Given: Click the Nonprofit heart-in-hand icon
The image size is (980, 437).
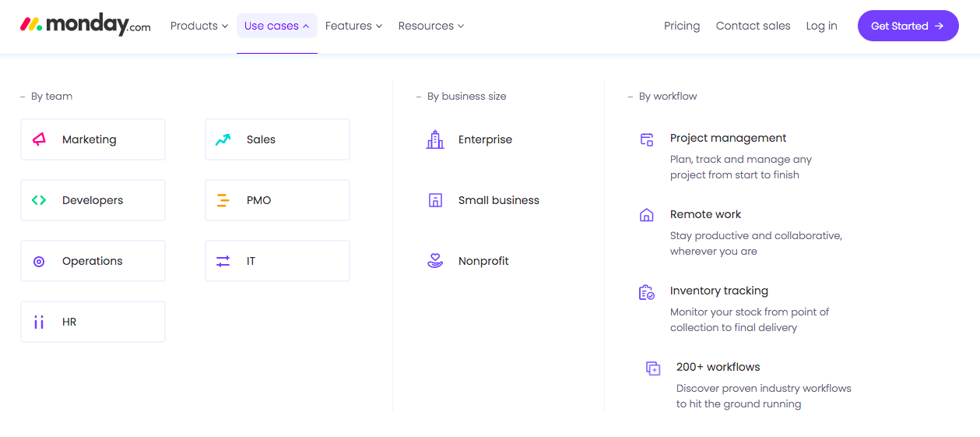Looking at the screenshot, I should [435, 261].
